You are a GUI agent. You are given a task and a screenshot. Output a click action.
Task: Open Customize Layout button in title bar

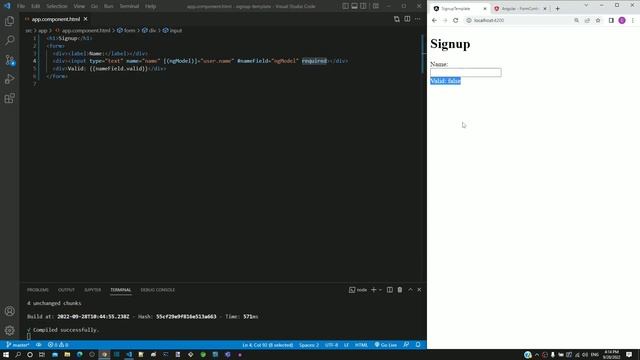376,6
